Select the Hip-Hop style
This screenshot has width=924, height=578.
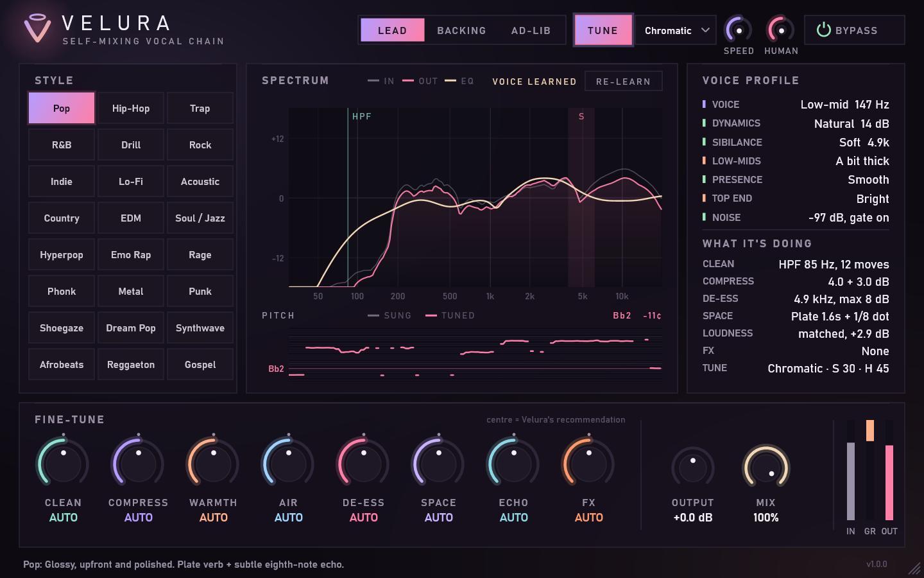tap(131, 108)
